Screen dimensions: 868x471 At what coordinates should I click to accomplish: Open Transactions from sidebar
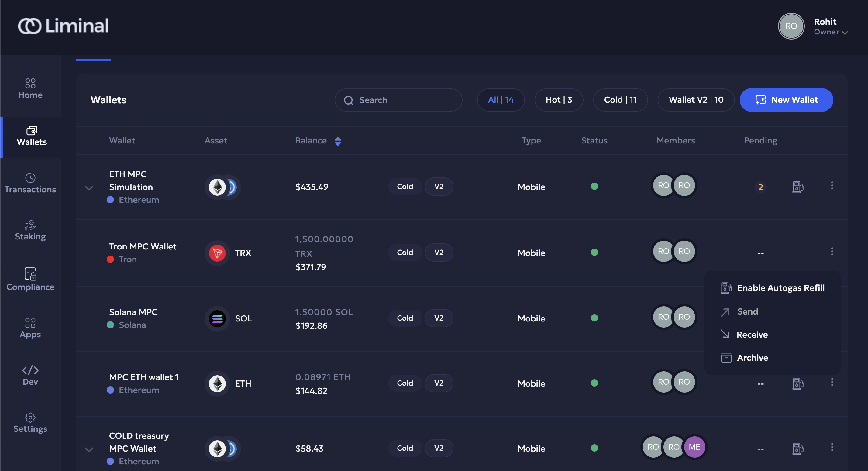click(x=30, y=183)
